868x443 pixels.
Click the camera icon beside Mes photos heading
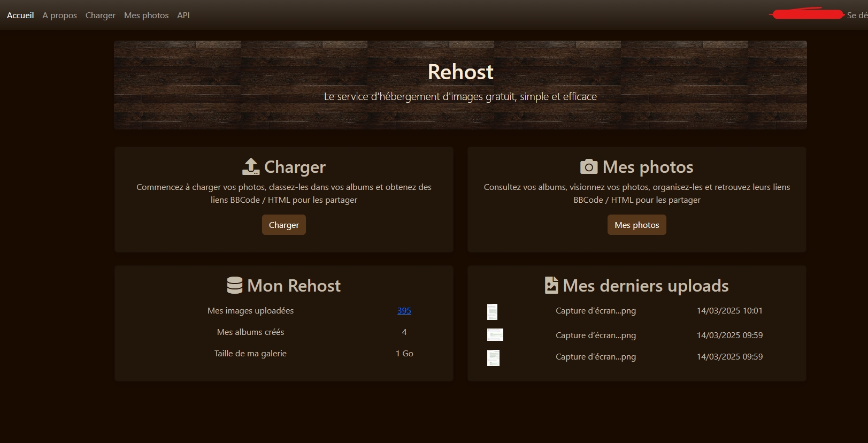(x=589, y=166)
